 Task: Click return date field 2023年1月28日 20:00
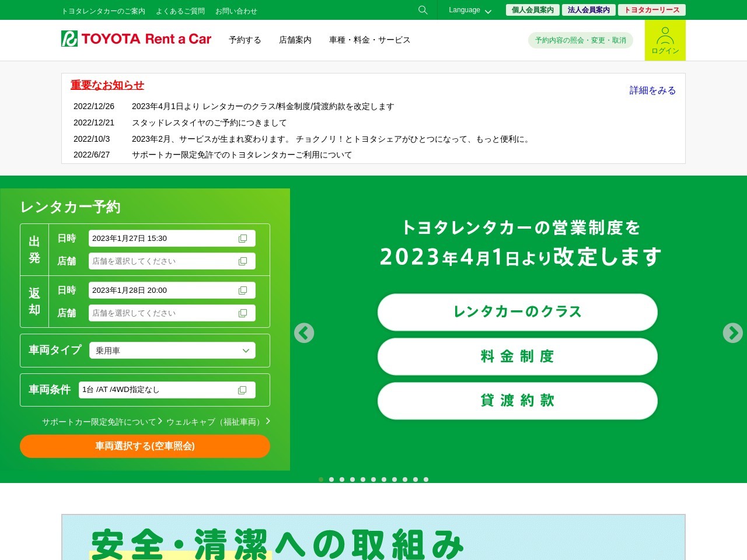pos(172,290)
